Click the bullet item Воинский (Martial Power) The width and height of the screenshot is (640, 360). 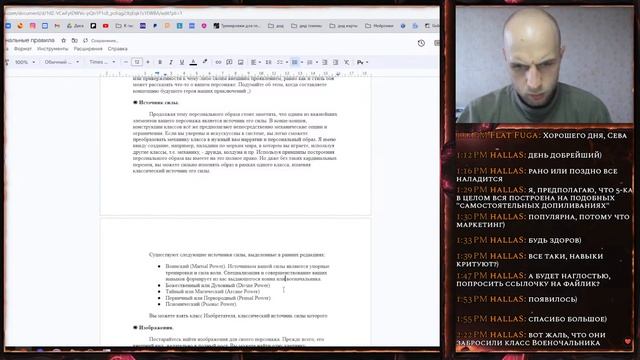(x=247, y=272)
